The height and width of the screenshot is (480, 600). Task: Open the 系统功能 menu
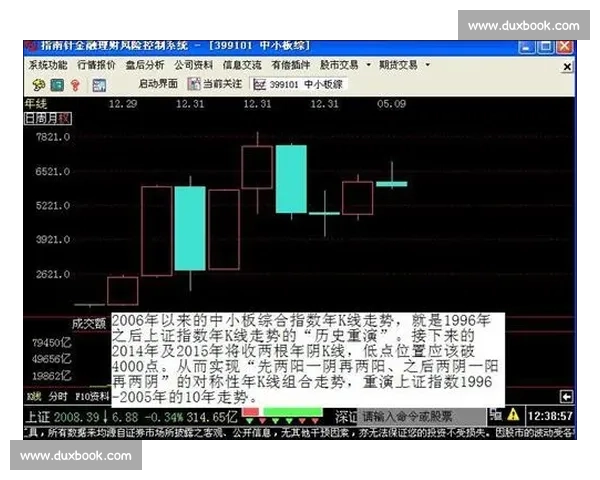coord(48,65)
